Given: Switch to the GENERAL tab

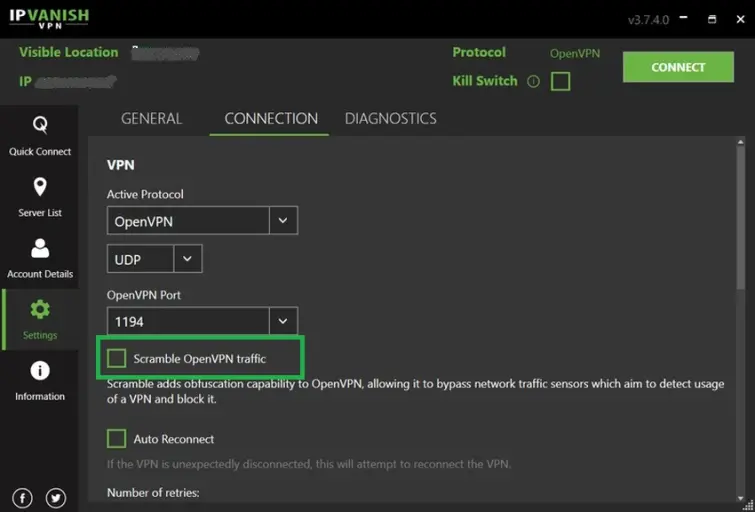Looking at the screenshot, I should (152, 118).
